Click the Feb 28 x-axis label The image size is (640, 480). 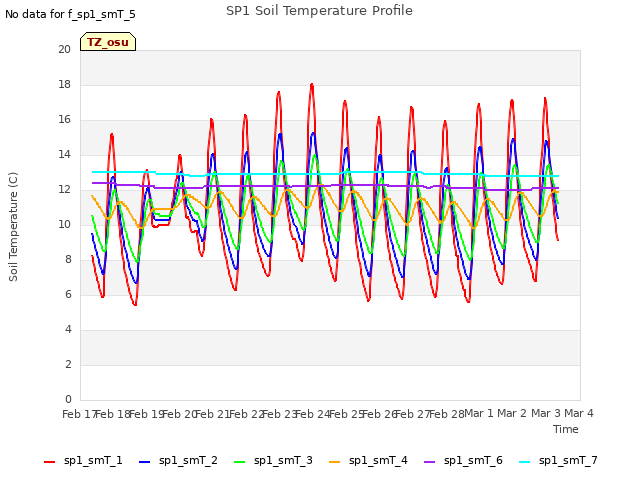[x=446, y=414]
